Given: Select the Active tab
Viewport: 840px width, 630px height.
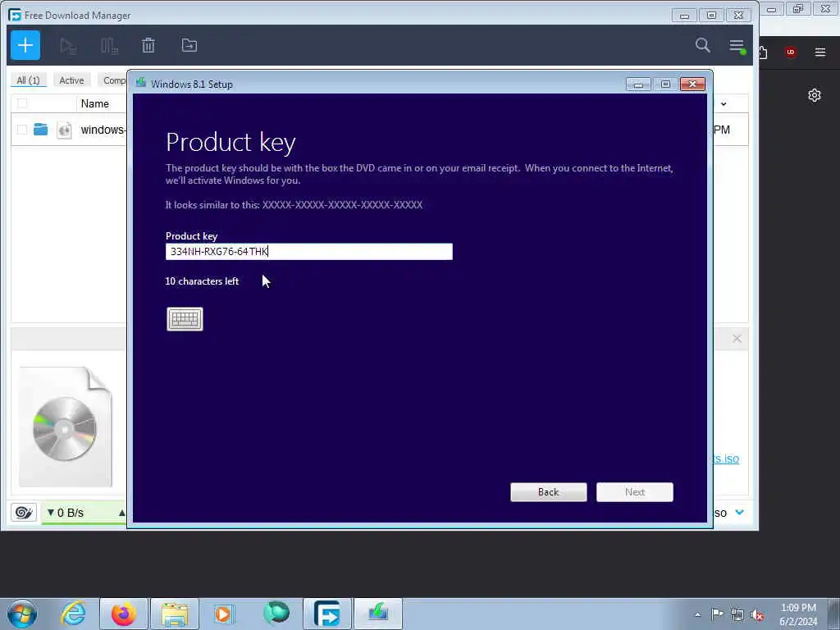Looking at the screenshot, I should 71,80.
